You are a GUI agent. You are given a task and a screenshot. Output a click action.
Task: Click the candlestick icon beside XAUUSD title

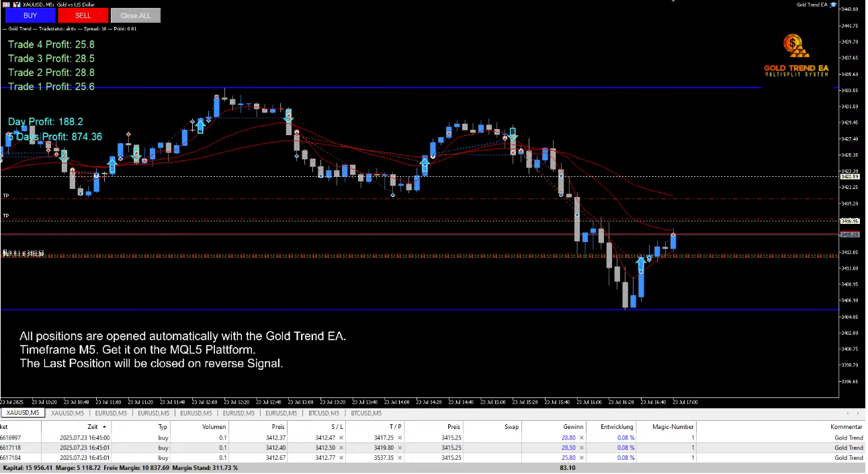click(x=16, y=5)
